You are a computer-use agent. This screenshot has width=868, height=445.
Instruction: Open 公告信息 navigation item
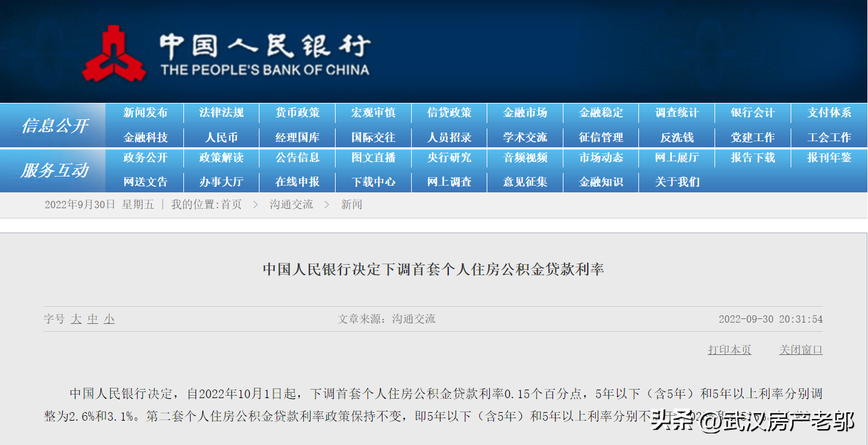pyautogui.click(x=297, y=158)
